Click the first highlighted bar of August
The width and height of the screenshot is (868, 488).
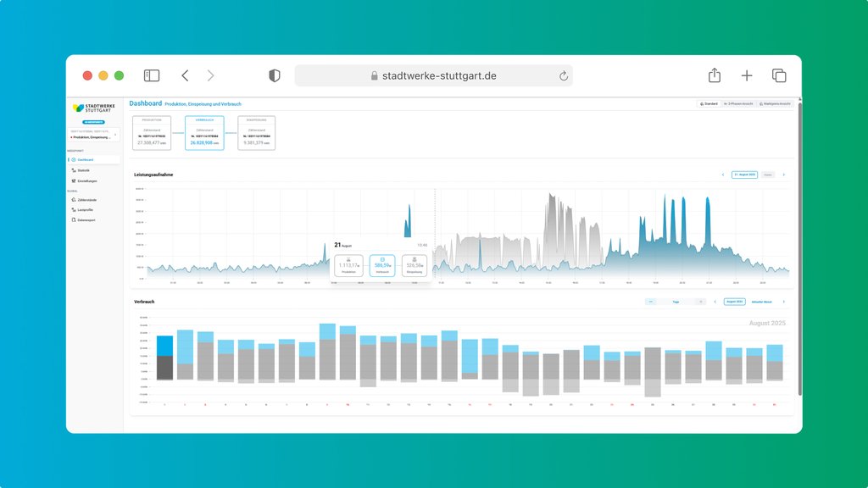point(165,358)
